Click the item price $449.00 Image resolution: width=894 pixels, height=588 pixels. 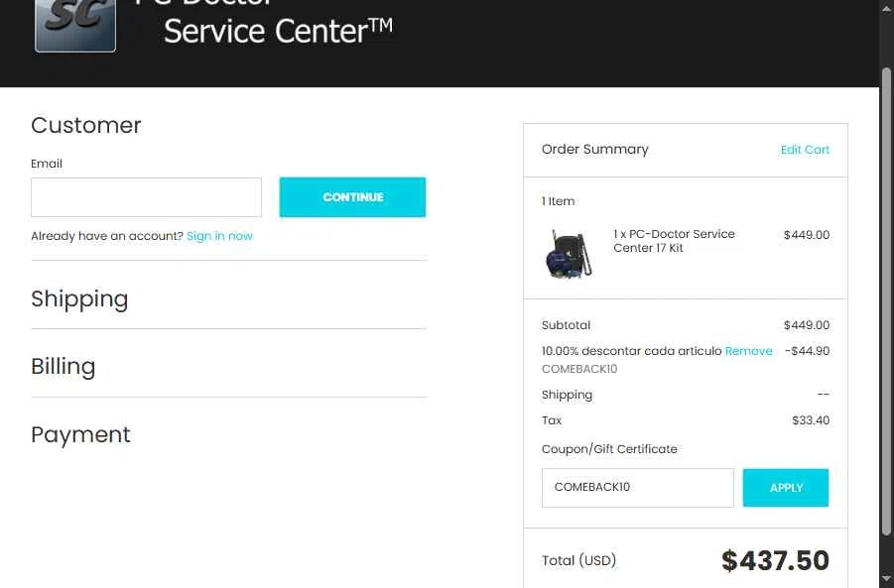pyautogui.click(x=807, y=235)
